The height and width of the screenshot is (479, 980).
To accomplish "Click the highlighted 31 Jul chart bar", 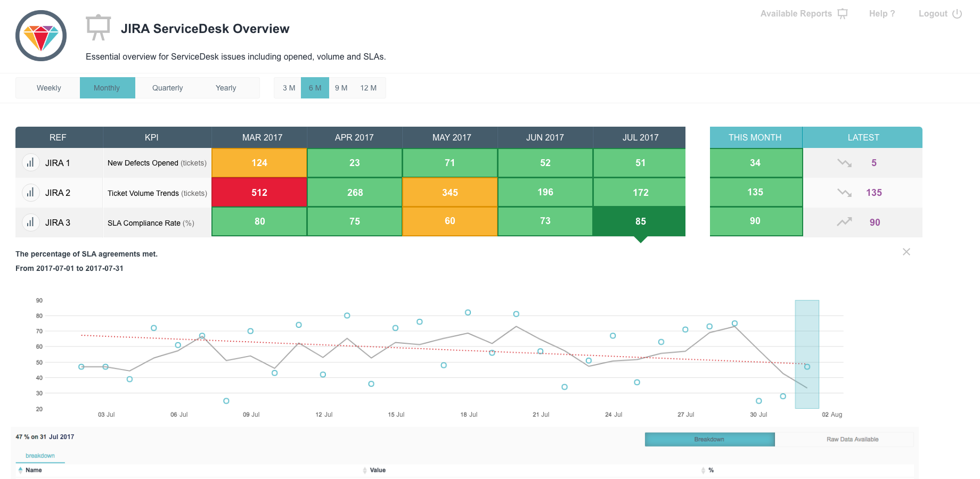I will 807,354.
